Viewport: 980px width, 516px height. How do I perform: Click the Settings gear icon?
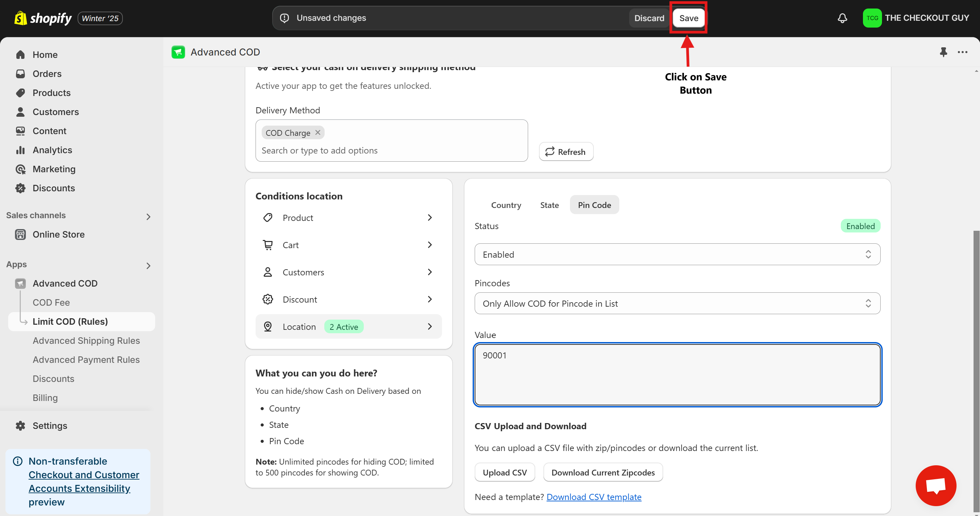coord(20,425)
